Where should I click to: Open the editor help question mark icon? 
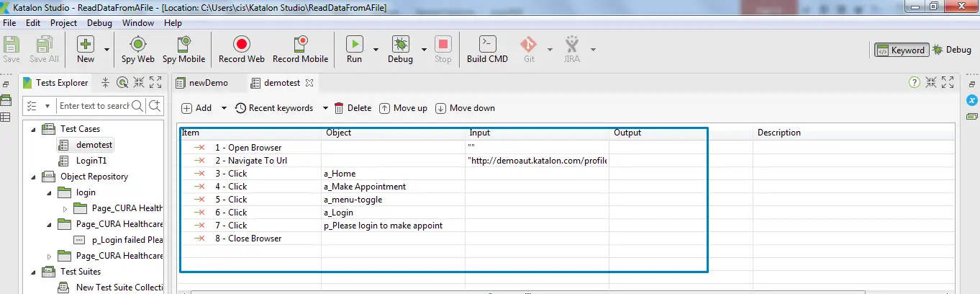pyautogui.click(x=915, y=83)
